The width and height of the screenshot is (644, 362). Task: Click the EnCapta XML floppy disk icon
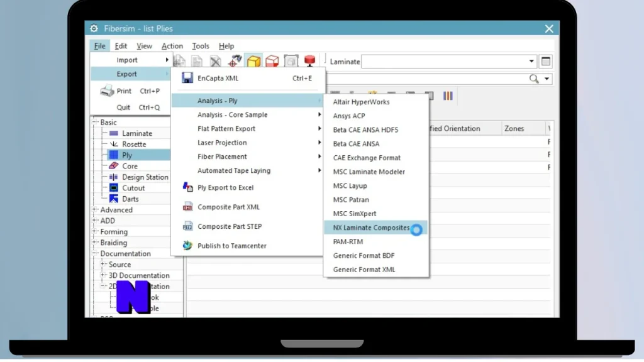[187, 78]
